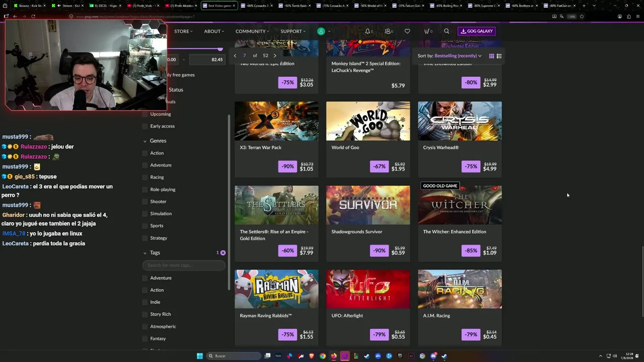
Task: Open the browser tab list dropdown
Action: click(x=594, y=6)
